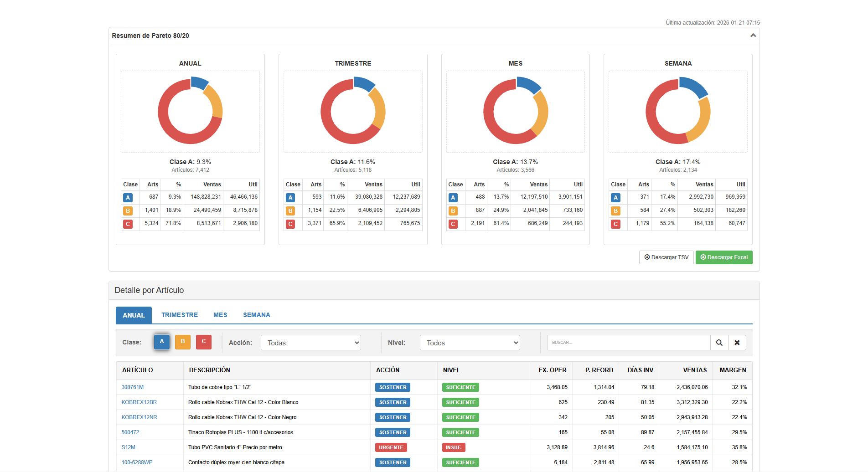Switch to the SEMANA tab

[256, 315]
